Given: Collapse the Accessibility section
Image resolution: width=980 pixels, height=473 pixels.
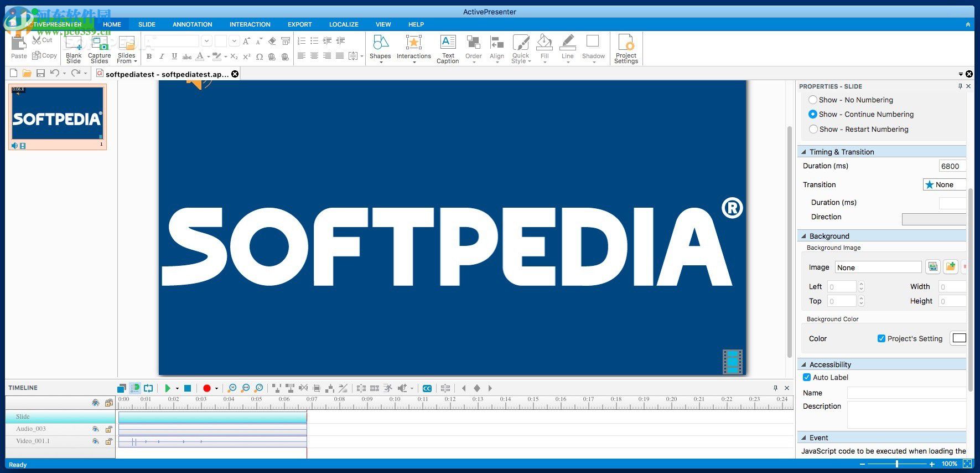Looking at the screenshot, I should (x=803, y=364).
